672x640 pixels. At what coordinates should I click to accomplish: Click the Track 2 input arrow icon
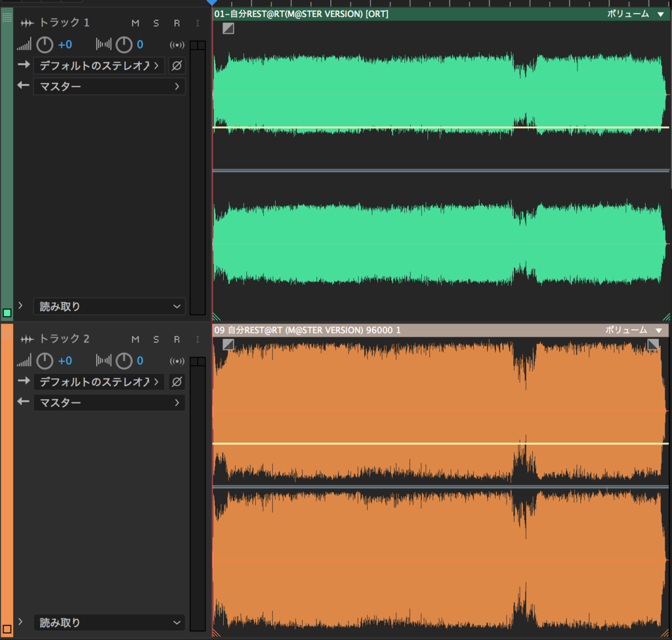tap(24, 381)
